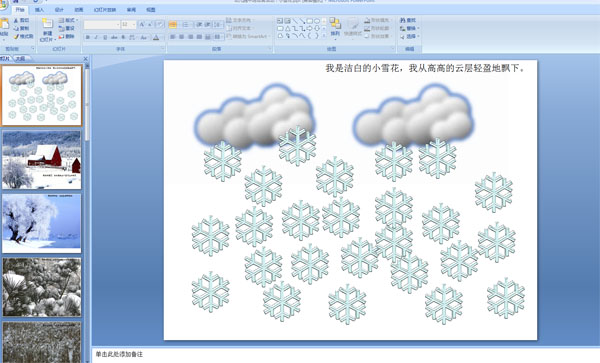Select the red barn slide thumbnail
The height and width of the screenshot is (363, 600).
point(42,160)
